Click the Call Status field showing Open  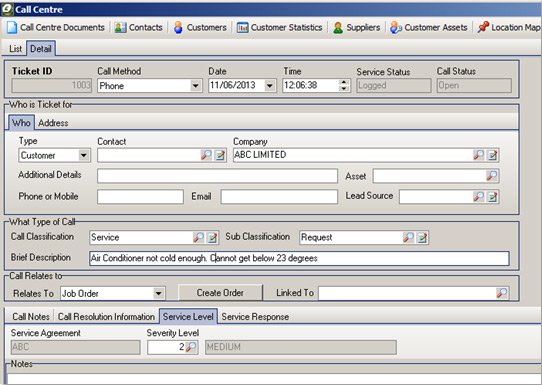click(x=474, y=85)
